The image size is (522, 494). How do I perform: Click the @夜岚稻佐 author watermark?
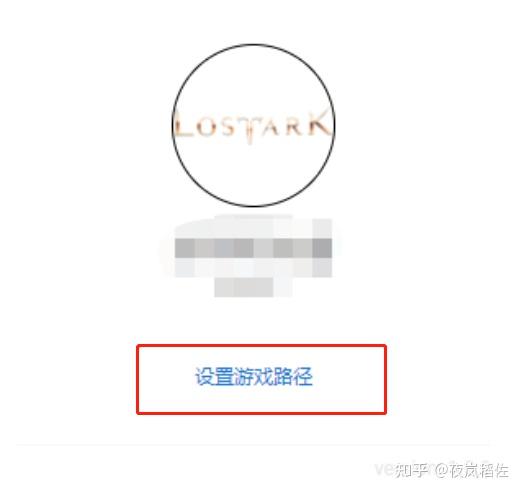[x=472, y=470]
